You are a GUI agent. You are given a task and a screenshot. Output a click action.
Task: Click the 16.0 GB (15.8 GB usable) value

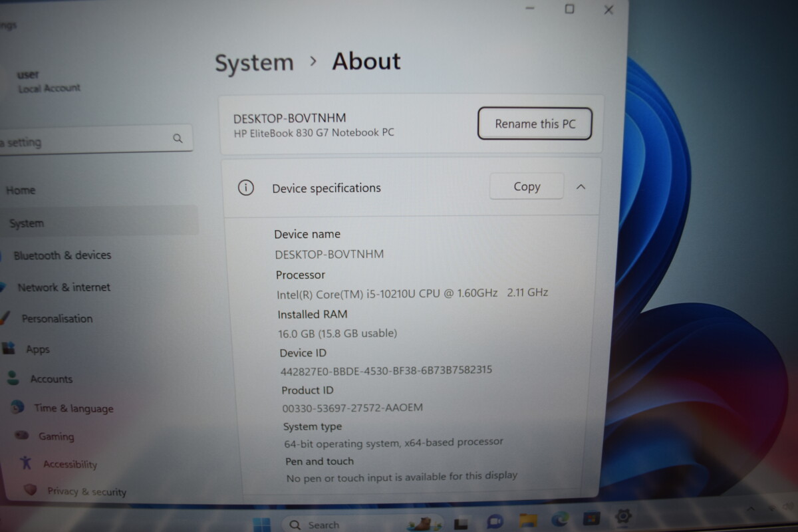(x=337, y=333)
